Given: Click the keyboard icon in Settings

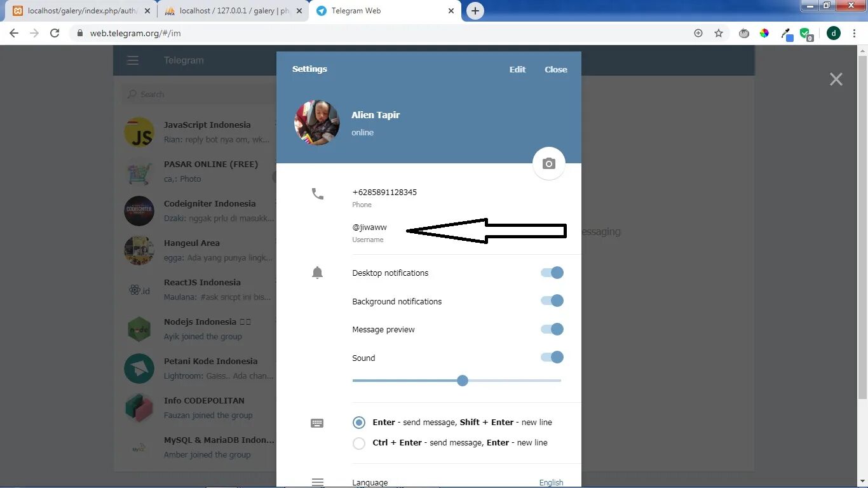Looking at the screenshot, I should point(317,423).
